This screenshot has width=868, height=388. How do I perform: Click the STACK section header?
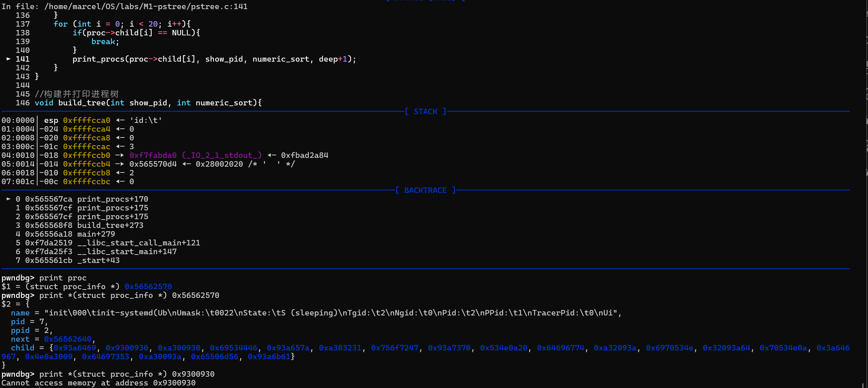(425, 112)
